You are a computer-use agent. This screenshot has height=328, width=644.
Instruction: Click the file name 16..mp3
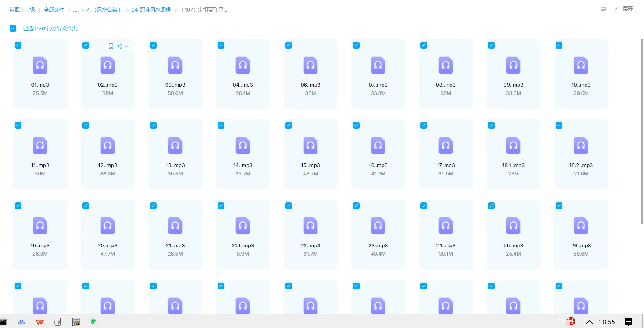pyautogui.click(x=378, y=165)
